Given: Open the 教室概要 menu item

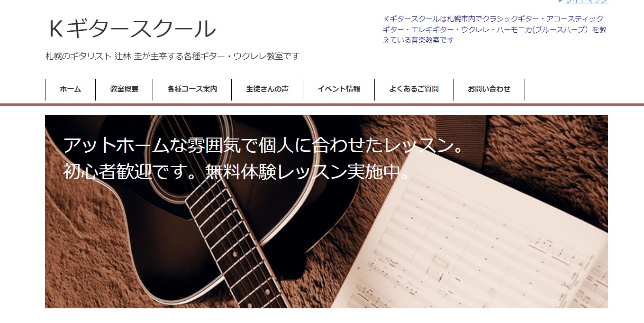Looking at the screenshot, I should click(x=124, y=89).
